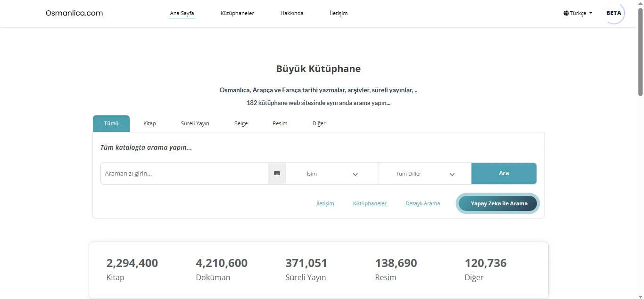The image size is (644, 299).
Task: Click the globe language icon
Action: (566, 13)
